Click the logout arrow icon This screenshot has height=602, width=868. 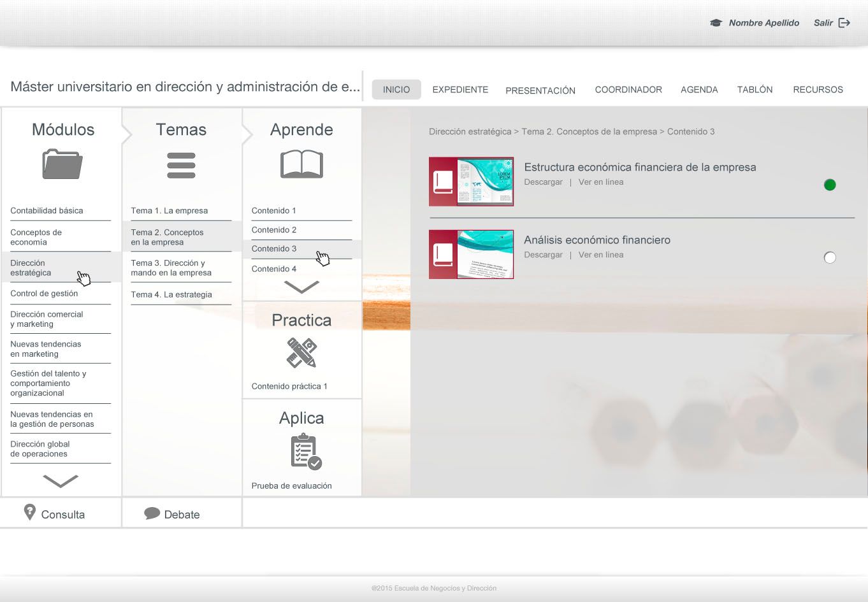coord(844,23)
